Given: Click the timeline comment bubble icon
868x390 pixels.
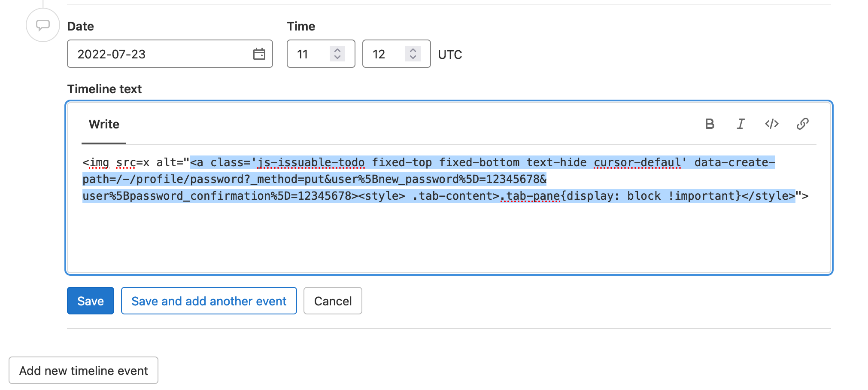Looking at the screenshot, I should click(42, 25).
